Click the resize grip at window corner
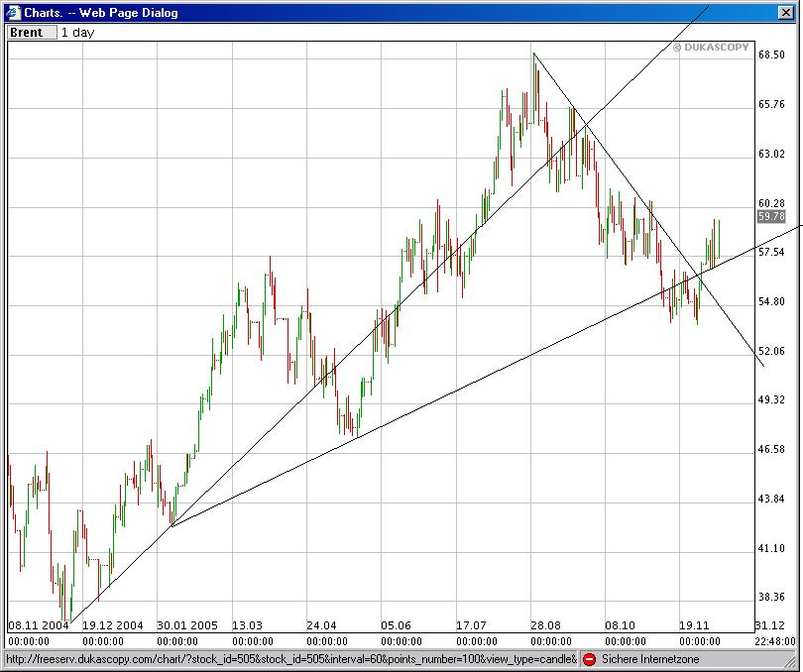803x672 pixels. tap(790, 660)
